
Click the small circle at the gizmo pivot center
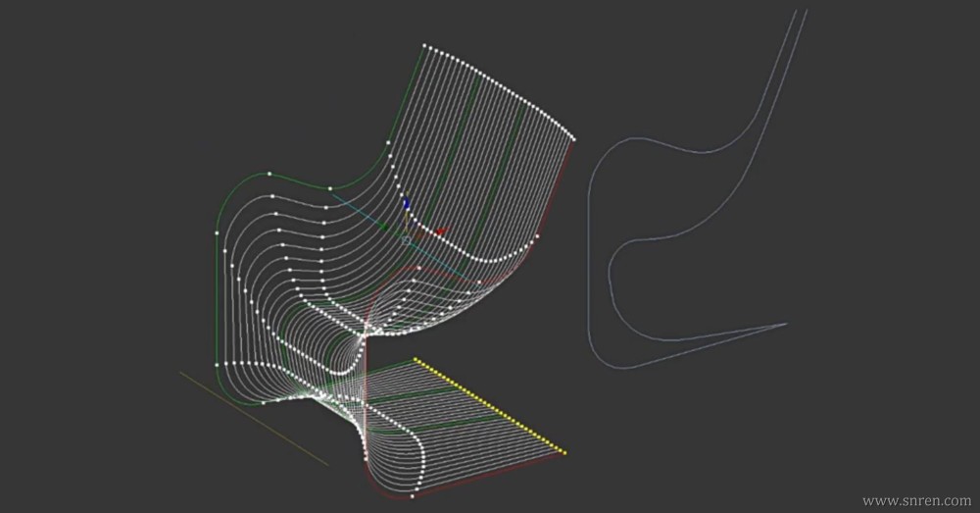click(x=407, y=240)
